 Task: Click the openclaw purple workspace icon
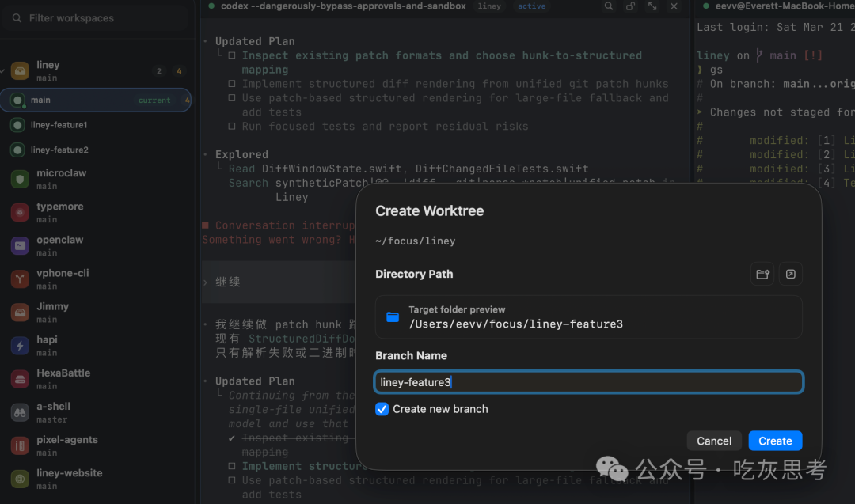point(20,246)
